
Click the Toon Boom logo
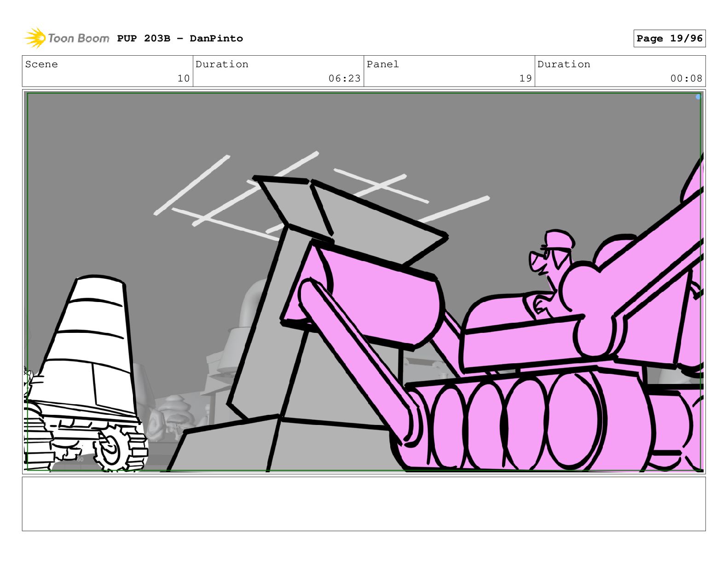[67, 38]
